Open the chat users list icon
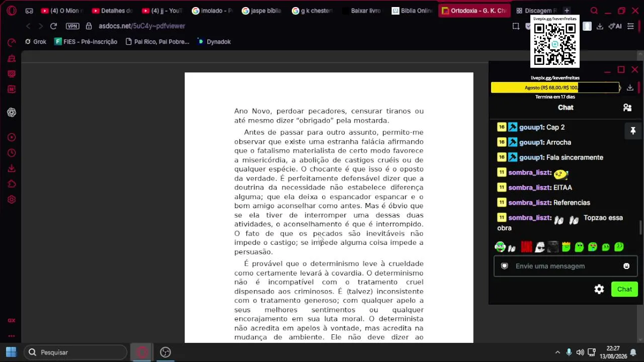The height and width of the screenshot is (362, 644). click(x=627, y=108)
